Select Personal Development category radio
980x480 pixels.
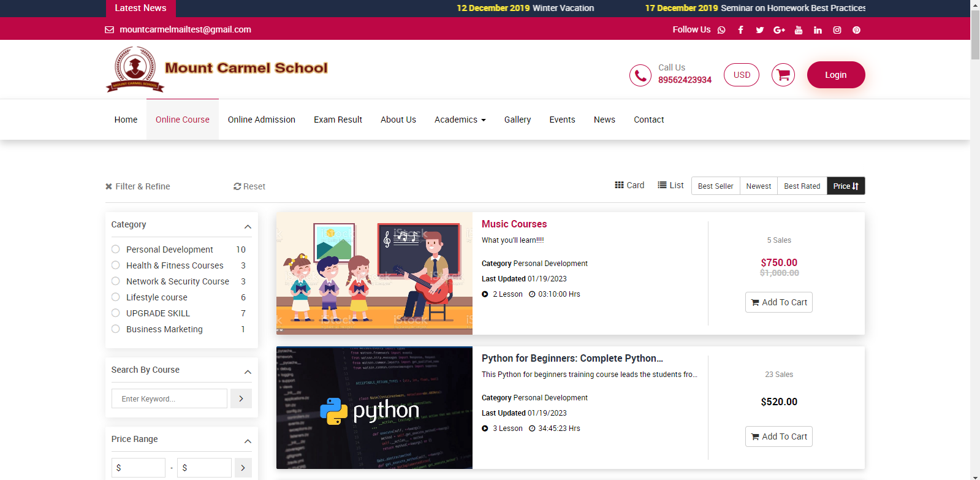coord(116,250)
